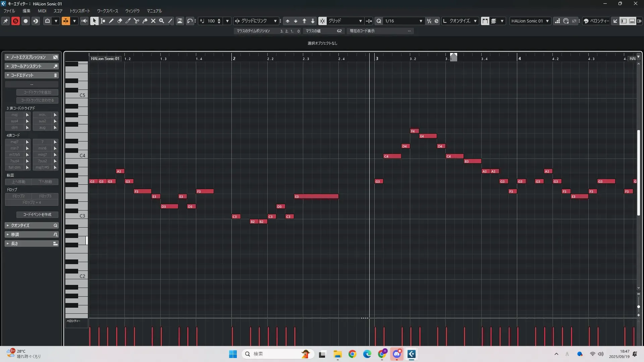Screen dimensions: 644x362
Task: Toggle Acoustic Feedback speaker button
Action: point(84,21)
